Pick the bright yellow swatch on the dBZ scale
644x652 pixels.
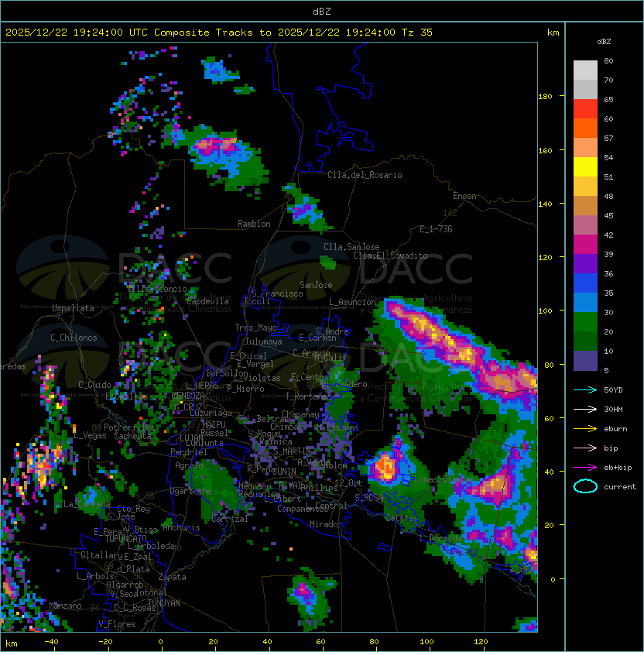tap(585, 167)
